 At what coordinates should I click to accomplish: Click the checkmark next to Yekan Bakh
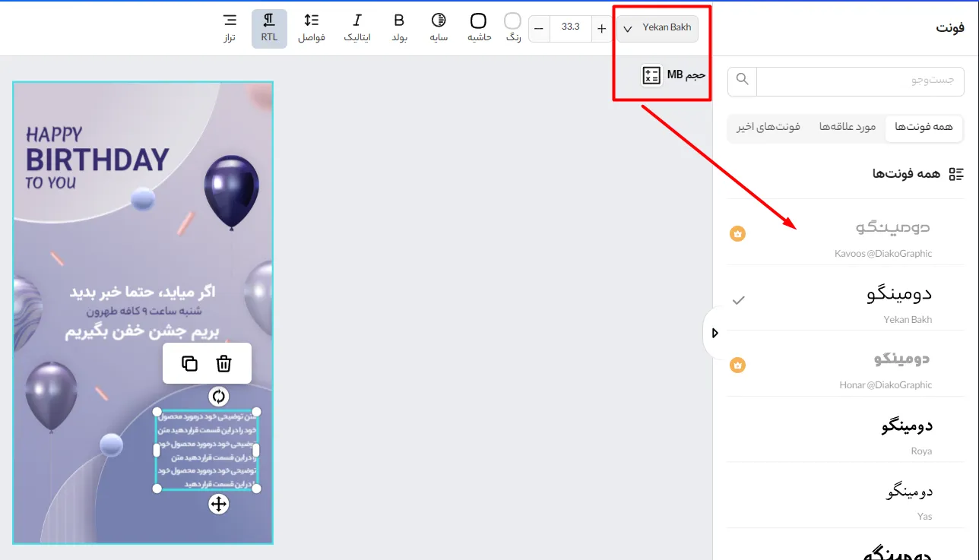(738, 300)
